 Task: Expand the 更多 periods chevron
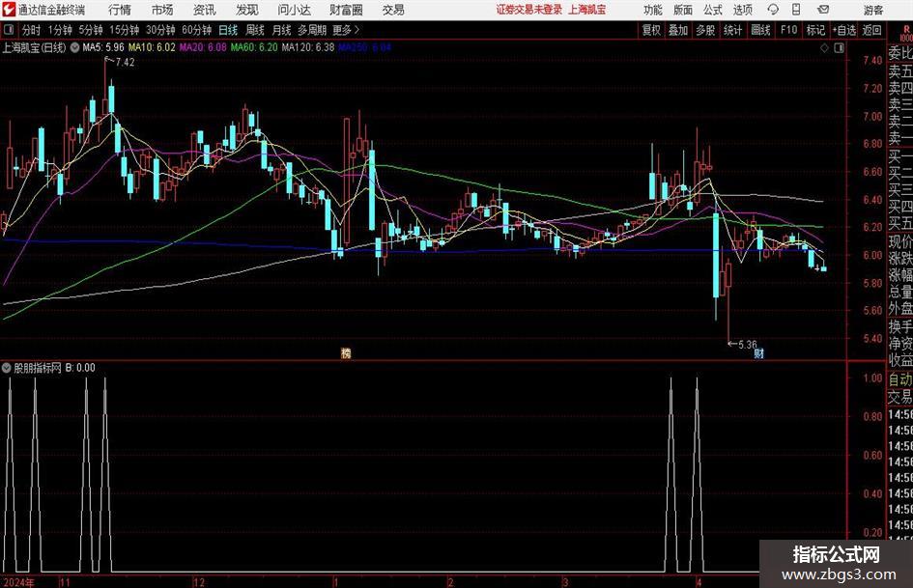click(x=347, y=30)
